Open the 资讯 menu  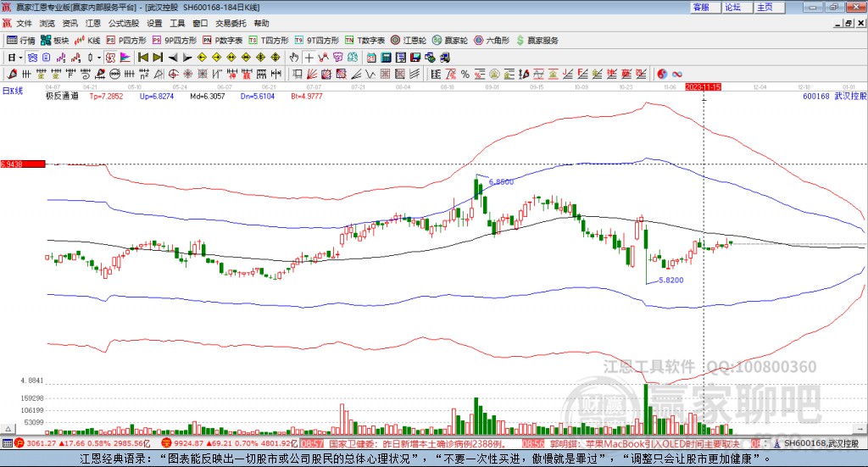pyautogui.click(x=70, y=23)
